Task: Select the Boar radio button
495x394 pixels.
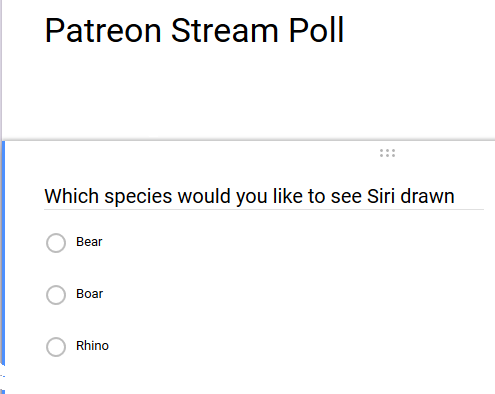Action: (x=56, y=295)
